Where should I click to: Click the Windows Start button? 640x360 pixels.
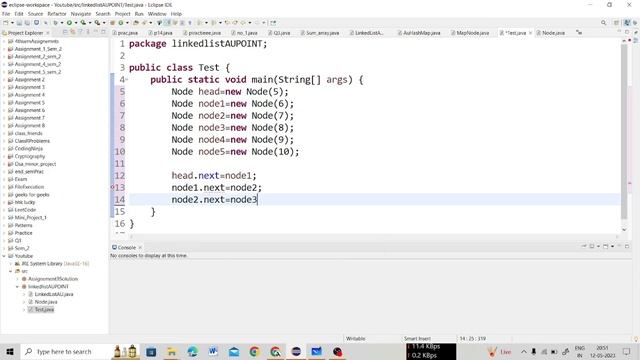[x=10, y=351]
